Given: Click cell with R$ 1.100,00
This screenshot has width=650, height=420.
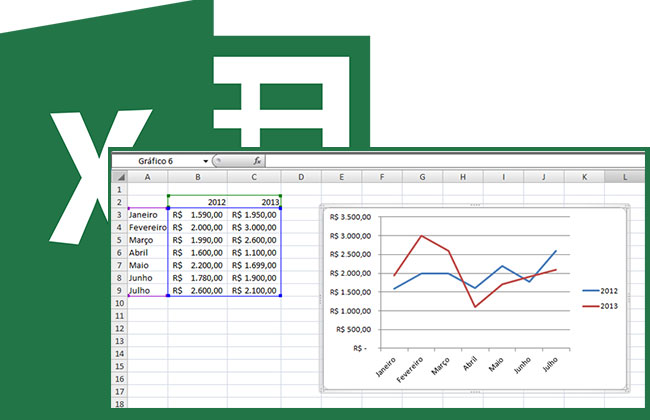Looking at the screenshot, I should click(254, 252).
